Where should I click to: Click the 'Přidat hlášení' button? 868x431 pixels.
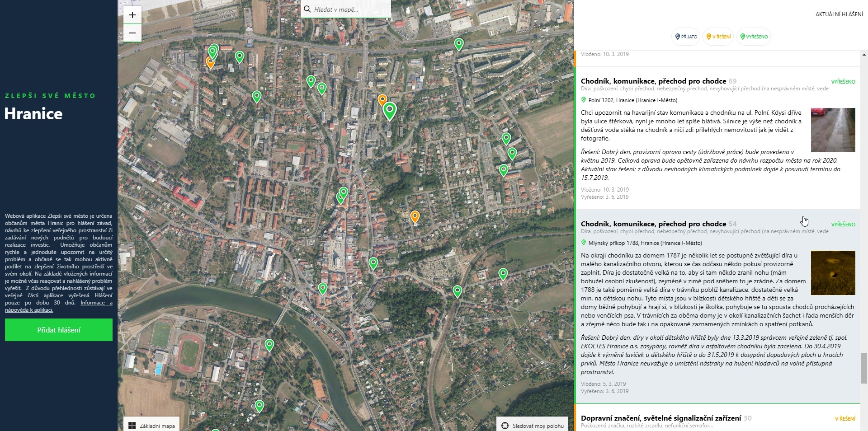pyautogui.click(x=59, y=330)
